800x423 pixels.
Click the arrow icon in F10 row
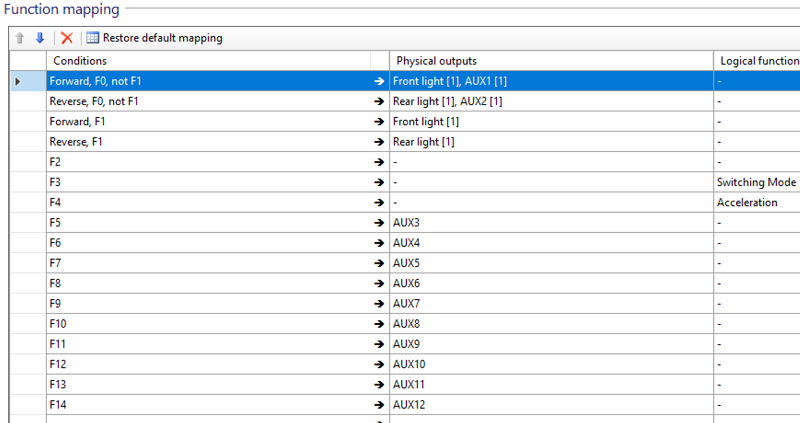click(379, 323)
